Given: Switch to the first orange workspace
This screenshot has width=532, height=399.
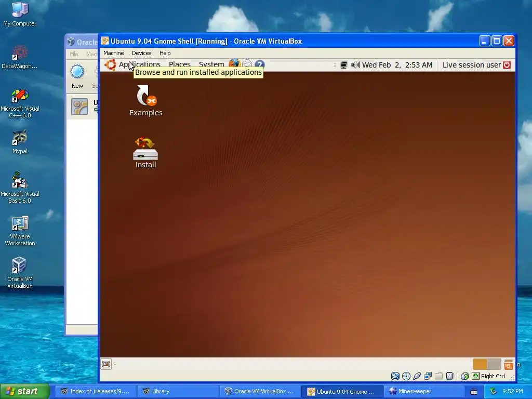Looking at the screenshot, I should [480, 364].
